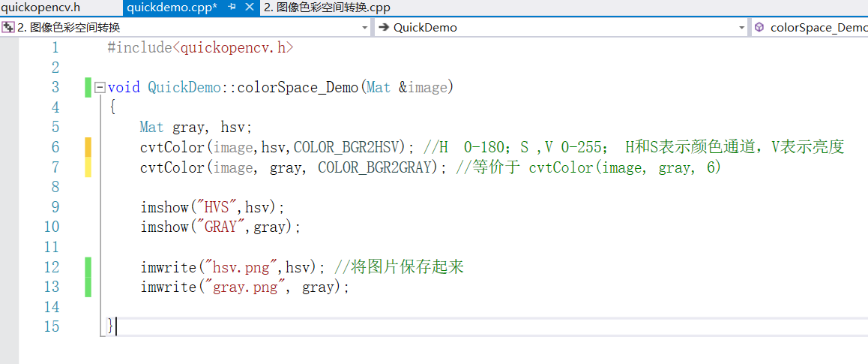Click the void keyword on line 3
Screen dimensions: 868x364
tap(124, 88)
